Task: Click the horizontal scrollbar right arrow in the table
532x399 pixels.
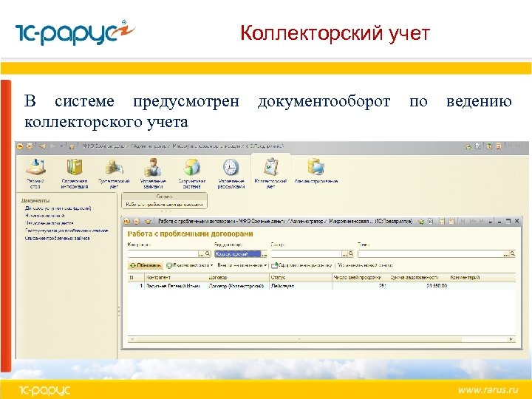Action: [x=511, y=339]
